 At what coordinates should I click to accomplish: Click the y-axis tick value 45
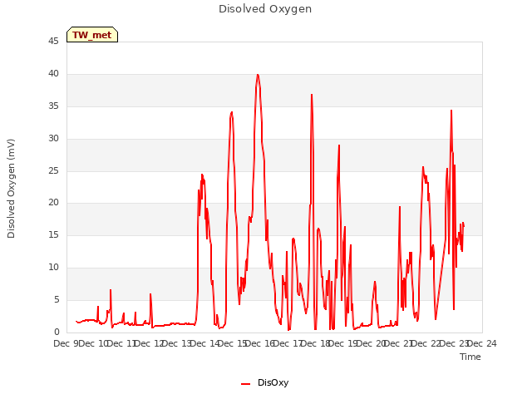click(53, 42)
